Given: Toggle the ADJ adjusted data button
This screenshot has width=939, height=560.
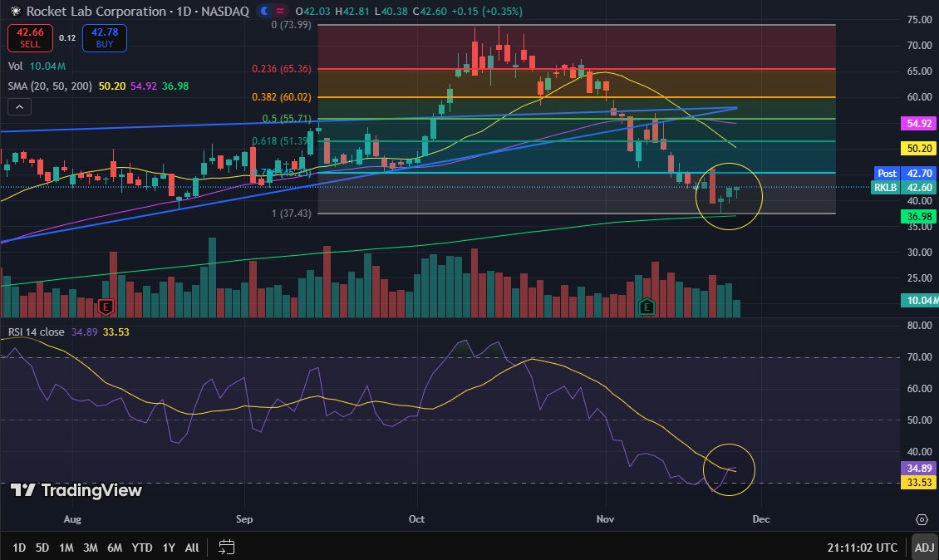Looking at the screenshot, I should [x=924, y=548].
